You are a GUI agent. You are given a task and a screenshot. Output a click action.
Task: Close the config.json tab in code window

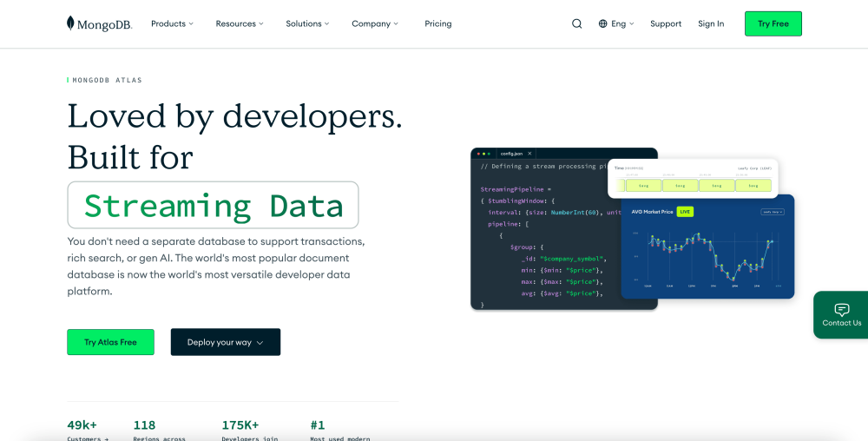pos(529,154)
